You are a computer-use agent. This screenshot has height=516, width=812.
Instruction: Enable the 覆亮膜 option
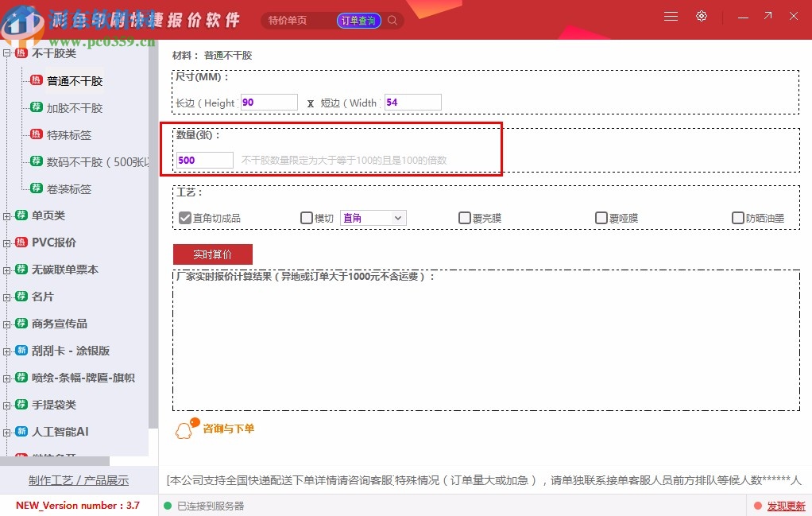[464, 217]
